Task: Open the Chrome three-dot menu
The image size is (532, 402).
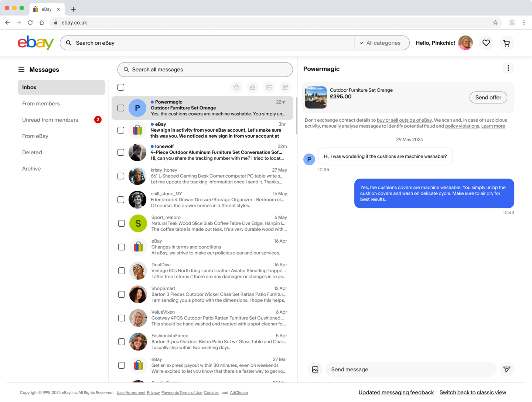Action: pos(524,23)
